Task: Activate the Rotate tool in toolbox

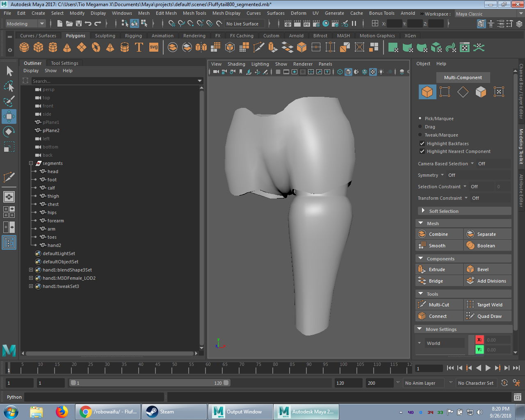Action: click(9, 132)
